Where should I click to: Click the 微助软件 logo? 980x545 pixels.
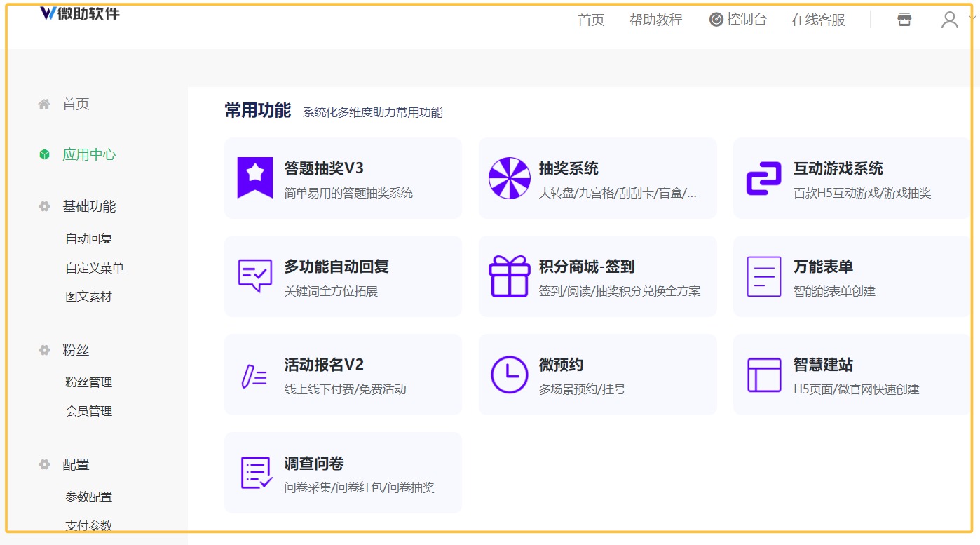pyautogui.click(x=80, y=13)
